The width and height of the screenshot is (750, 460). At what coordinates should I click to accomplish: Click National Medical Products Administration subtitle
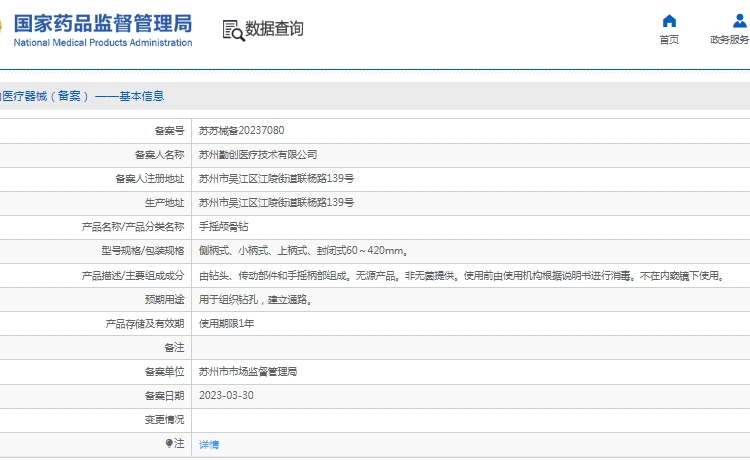tap(103, 43)
